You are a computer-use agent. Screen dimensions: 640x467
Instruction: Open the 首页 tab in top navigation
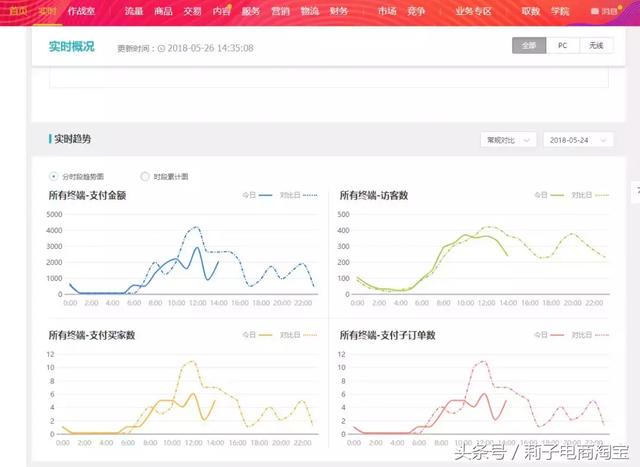tap(18, 11)
